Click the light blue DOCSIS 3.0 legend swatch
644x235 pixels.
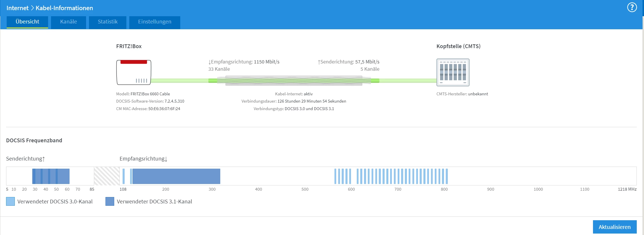(10, 201)
